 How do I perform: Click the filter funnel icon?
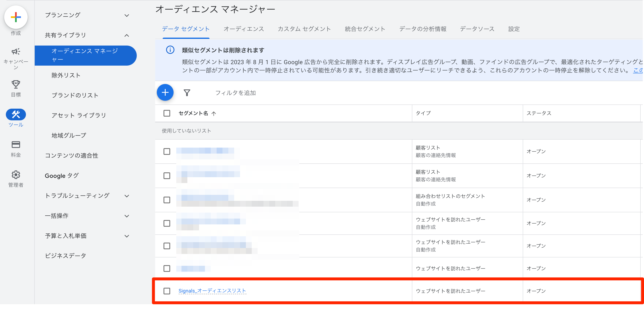coord(187,93)
